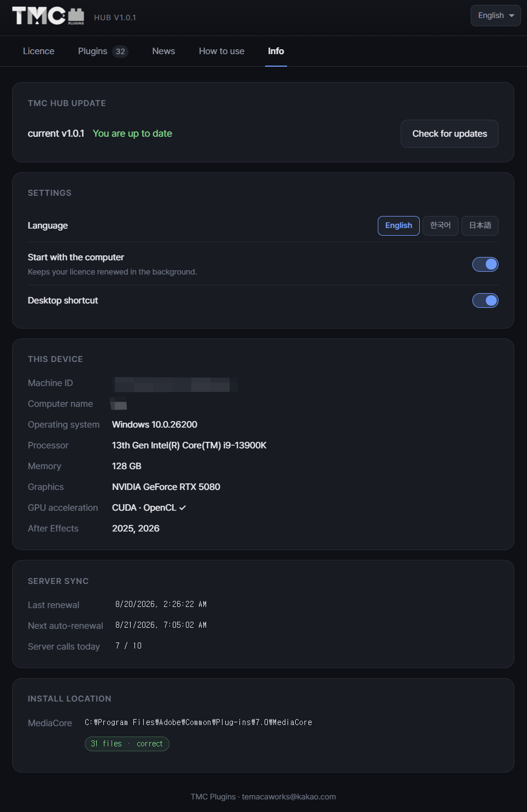
Task: Open the How to use tab
Action: click(x=221, y=51)
